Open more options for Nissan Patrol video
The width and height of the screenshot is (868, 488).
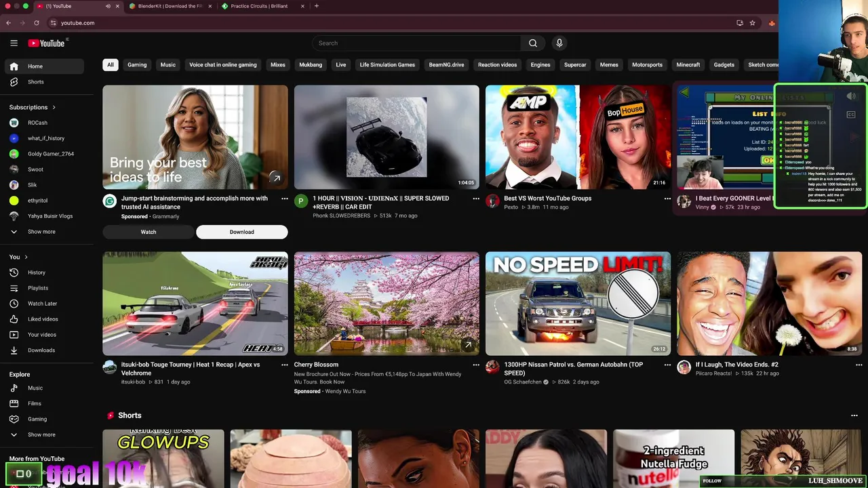[667, 365]
